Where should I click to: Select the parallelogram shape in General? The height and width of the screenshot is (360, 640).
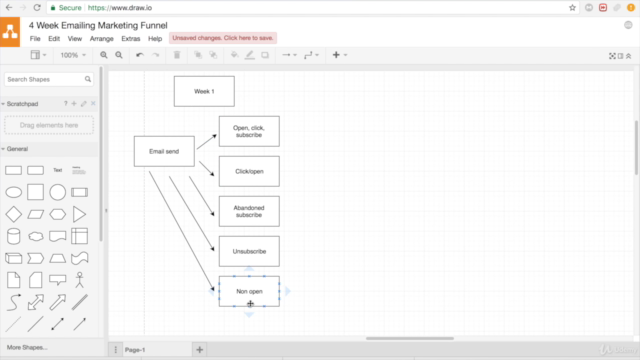(36, 214)
